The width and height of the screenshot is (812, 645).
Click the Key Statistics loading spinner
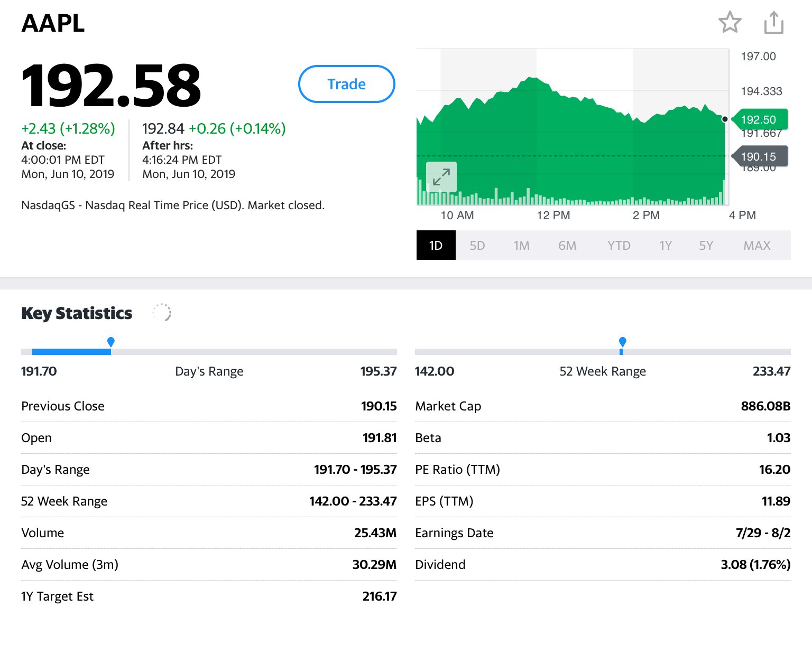[x=162, y=313]
